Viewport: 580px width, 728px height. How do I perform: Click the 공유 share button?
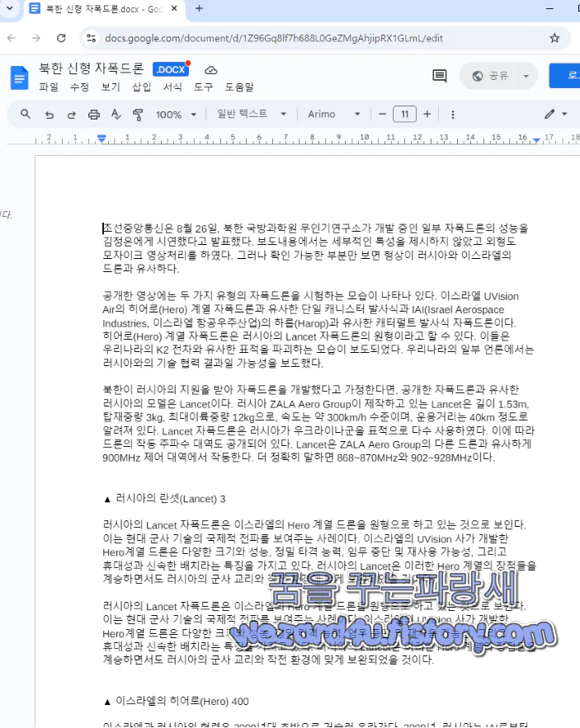[490, 76]
